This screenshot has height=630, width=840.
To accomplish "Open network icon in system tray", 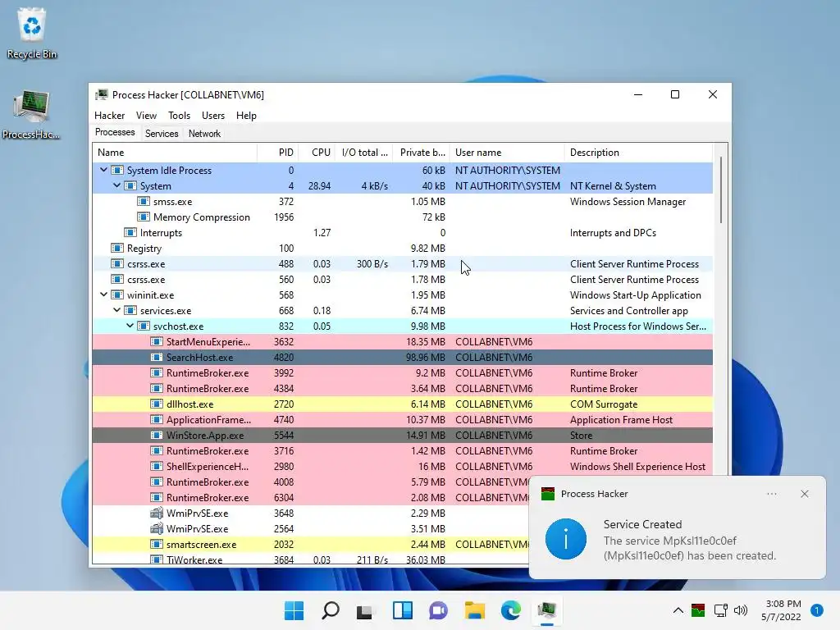I will pos(720,610).
